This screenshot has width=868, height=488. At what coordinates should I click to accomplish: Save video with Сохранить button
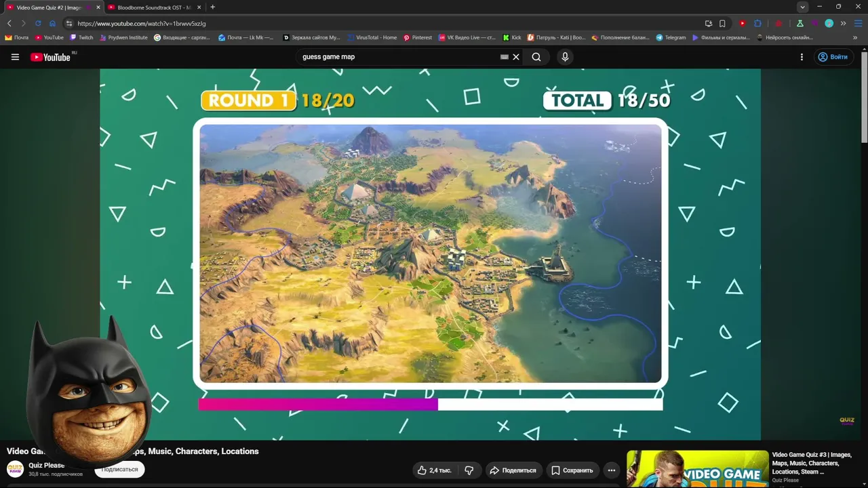tap(572, 470)
